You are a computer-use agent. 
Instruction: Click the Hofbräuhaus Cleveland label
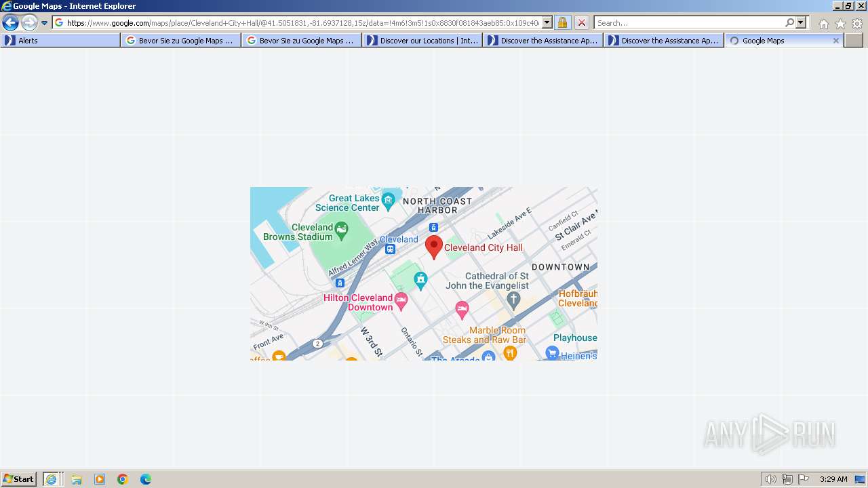click(578, 298)
